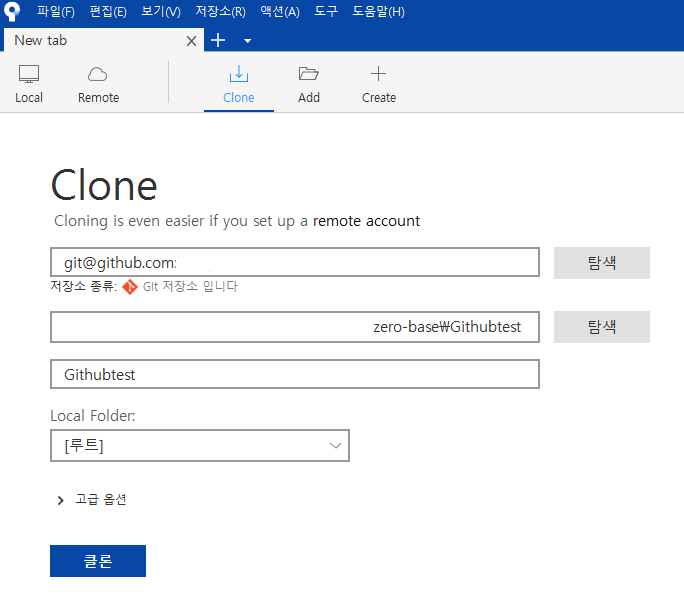Click the Sourcetree logo icon
Viewport: 684px width, 615px height.
pyautogui.click(x=12, y=11)
